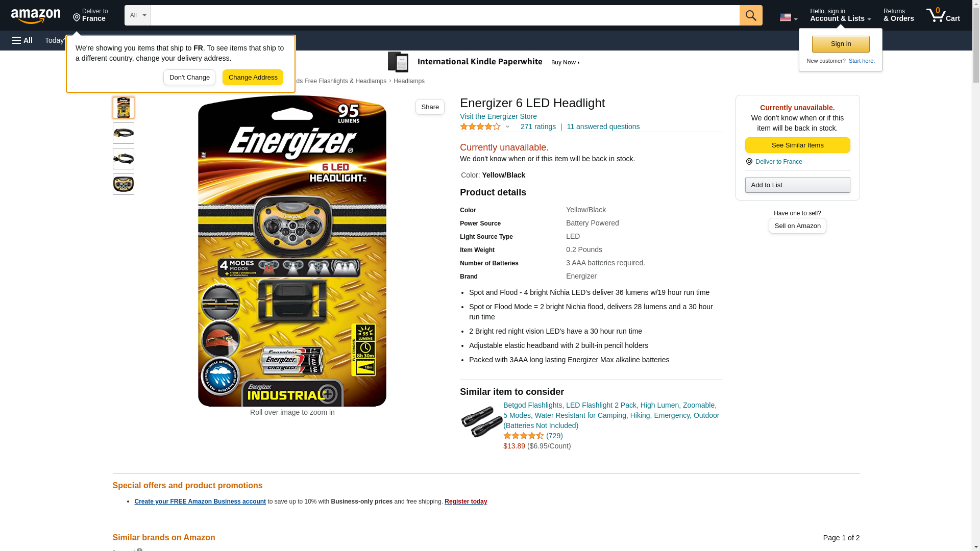Screen dimensions: 980x551
Task: Select the fourth product thumbnail image
Action: coord(124,184)
